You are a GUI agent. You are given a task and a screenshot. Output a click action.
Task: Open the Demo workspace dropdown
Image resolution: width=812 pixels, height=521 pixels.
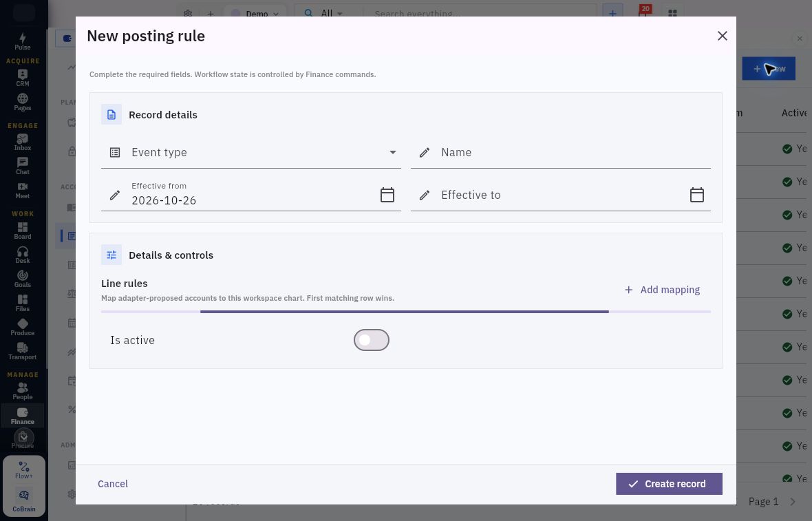tap(255, 14)
